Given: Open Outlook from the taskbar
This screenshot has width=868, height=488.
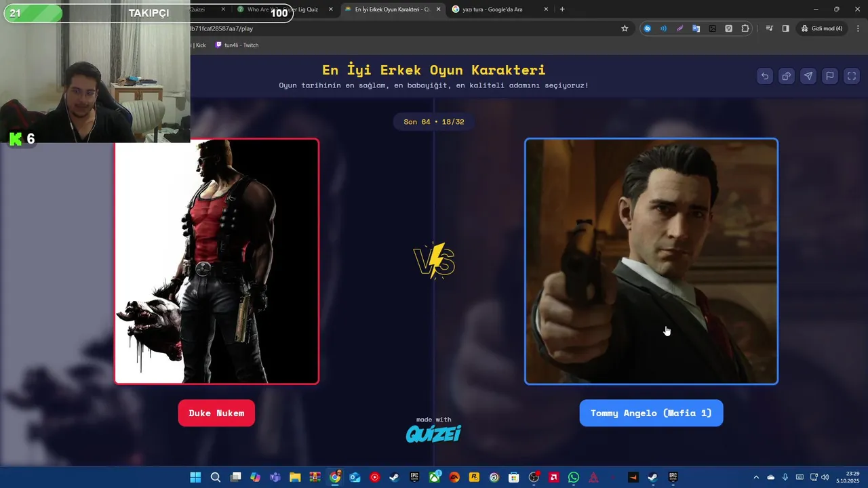Looking at the screenshot, I should (x=355, y=477).
